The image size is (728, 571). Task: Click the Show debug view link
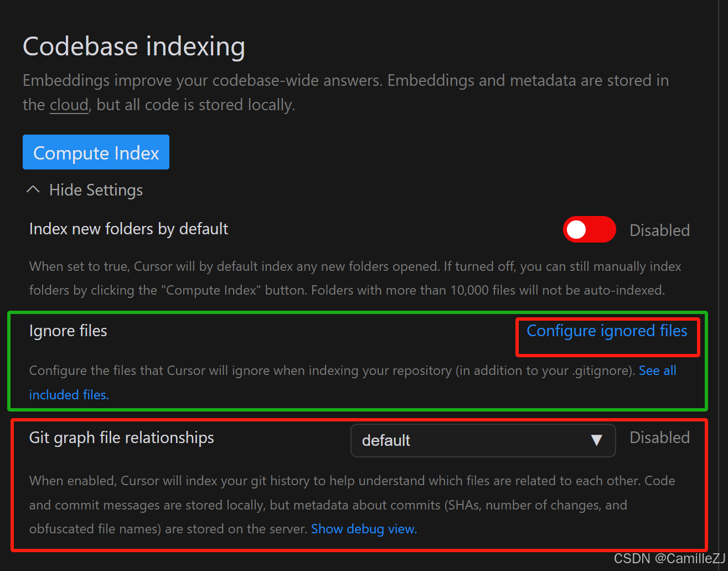[364, 529]
